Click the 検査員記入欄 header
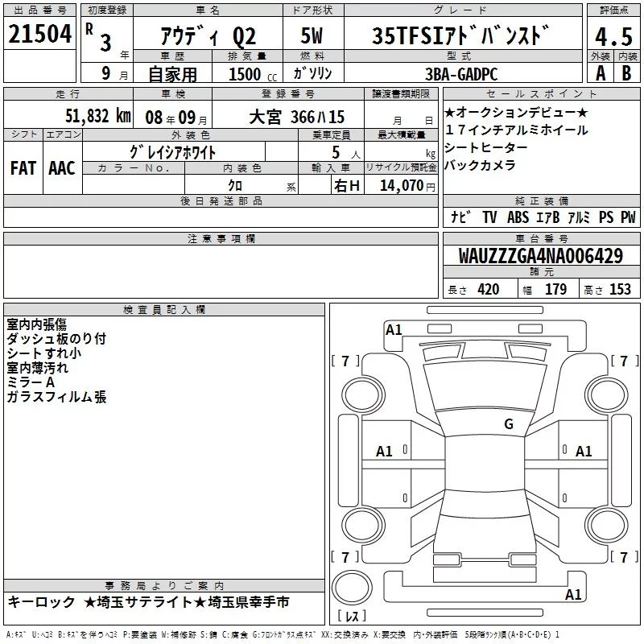644x644 pixels. tap(164, 310)
